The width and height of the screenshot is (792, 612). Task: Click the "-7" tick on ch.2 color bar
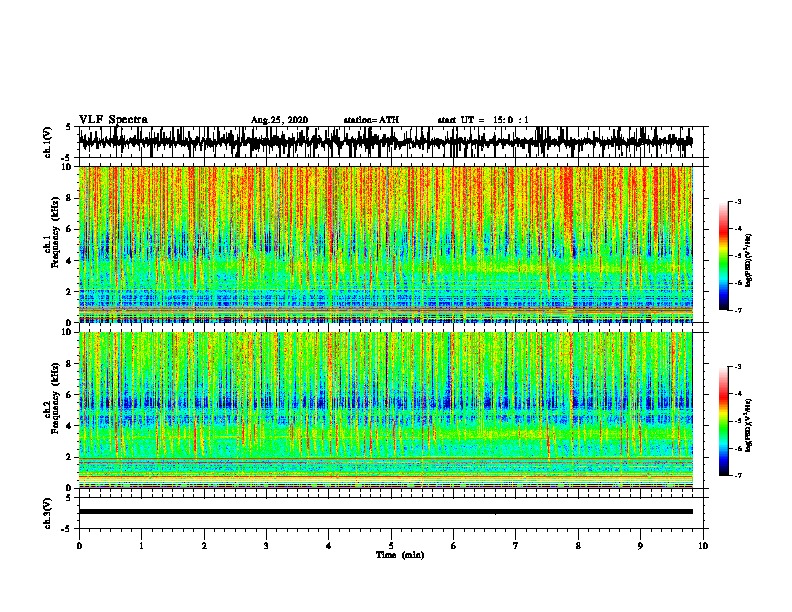pos(738,475)
